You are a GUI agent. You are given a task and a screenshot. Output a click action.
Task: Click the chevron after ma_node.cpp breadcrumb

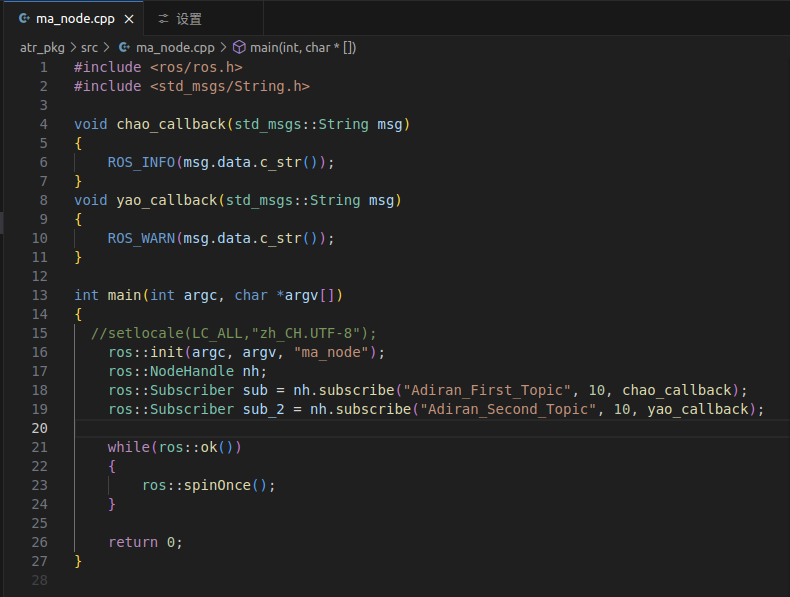click(x=223, y=47)
